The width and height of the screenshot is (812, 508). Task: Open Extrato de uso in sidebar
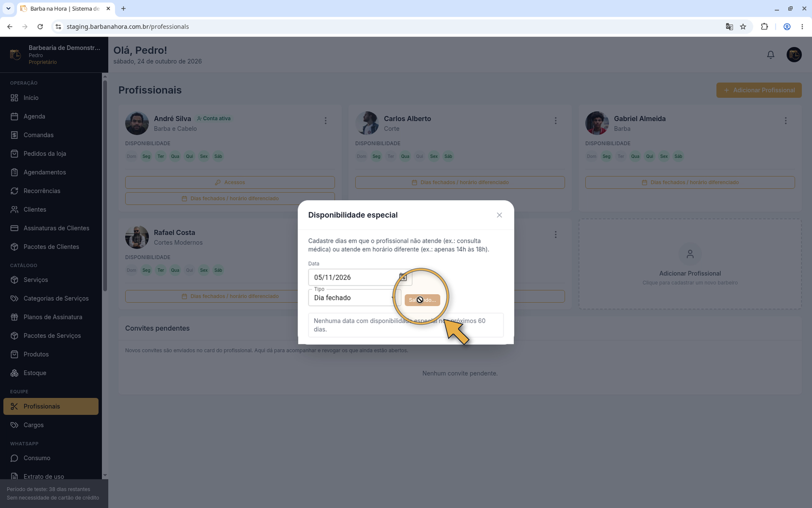[x=51, y=477]
